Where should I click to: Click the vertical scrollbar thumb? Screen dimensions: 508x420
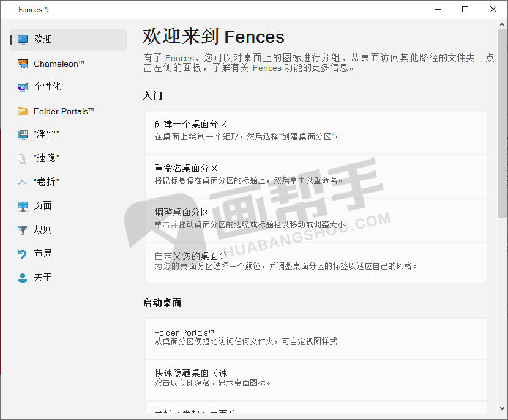click(502, 123)
